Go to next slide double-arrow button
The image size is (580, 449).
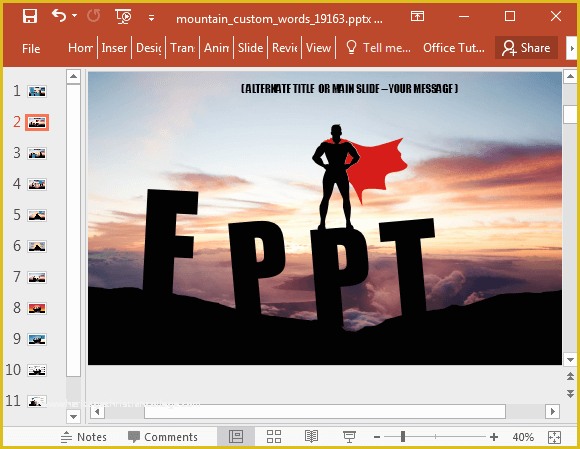click(x=570, y=394)
